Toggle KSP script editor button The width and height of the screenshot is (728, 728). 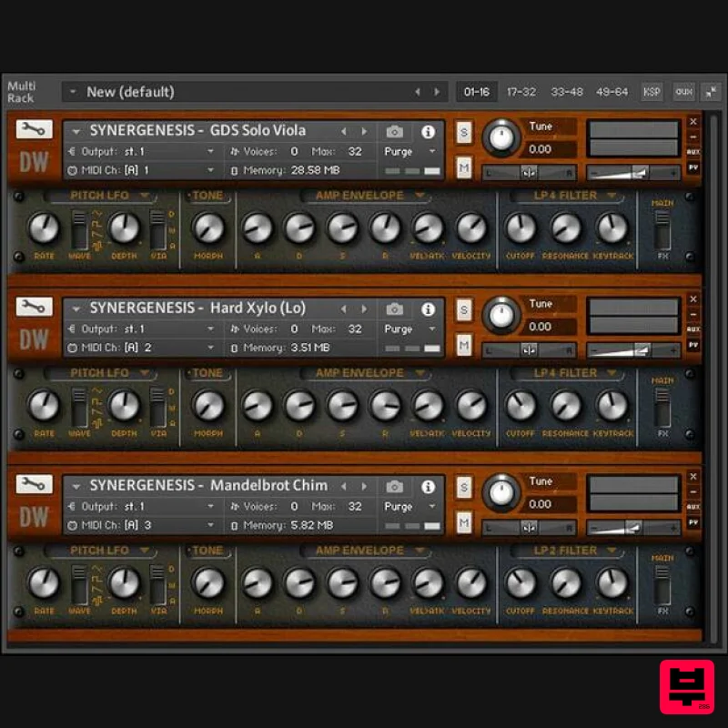[x=652, y=92]
